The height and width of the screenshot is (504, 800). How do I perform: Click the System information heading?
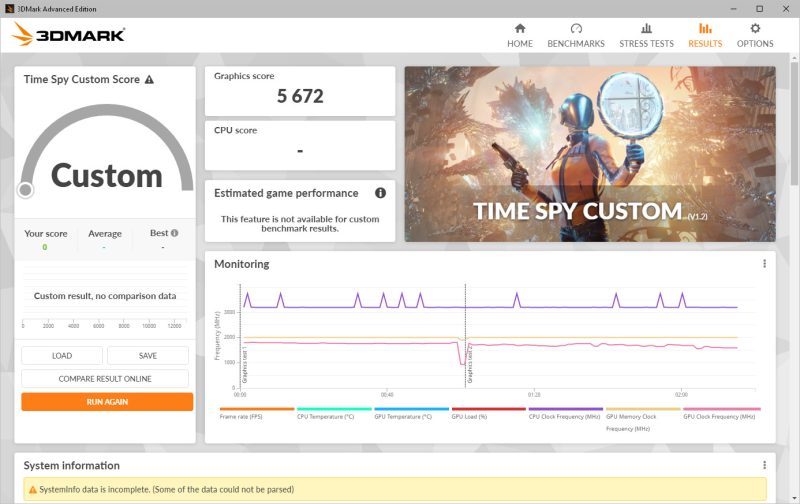tap(71, 465)
